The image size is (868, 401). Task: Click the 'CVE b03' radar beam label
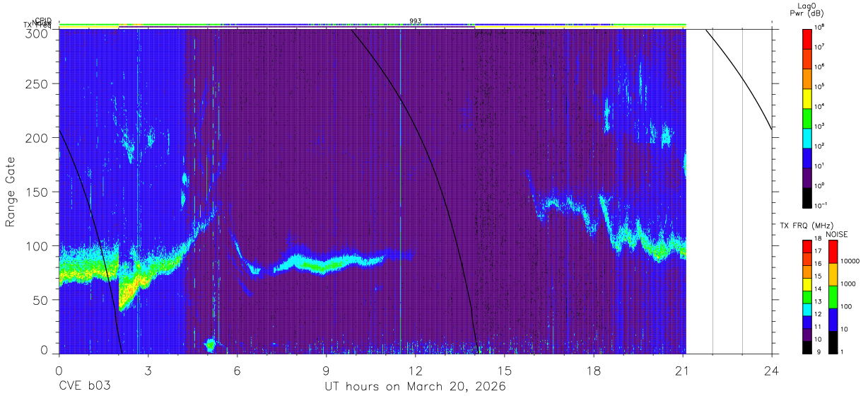[84, 387]
